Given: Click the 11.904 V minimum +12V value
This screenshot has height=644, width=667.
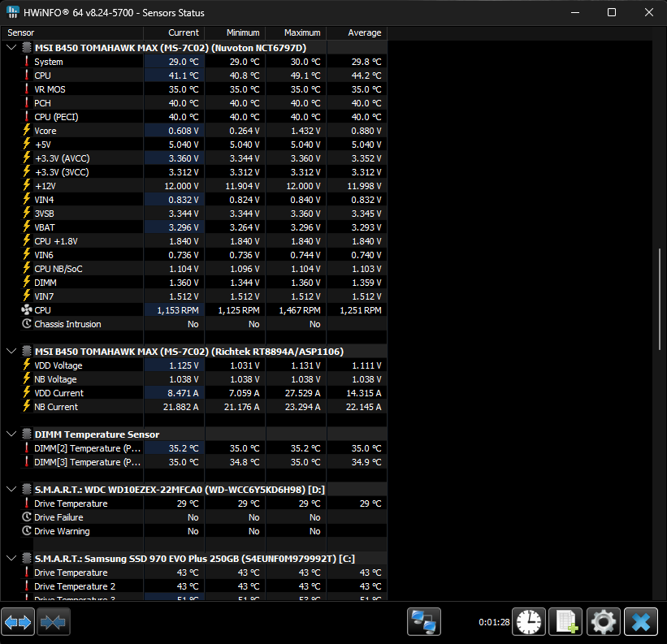Looking at the screenshot, I should click(x=242, y=186).
